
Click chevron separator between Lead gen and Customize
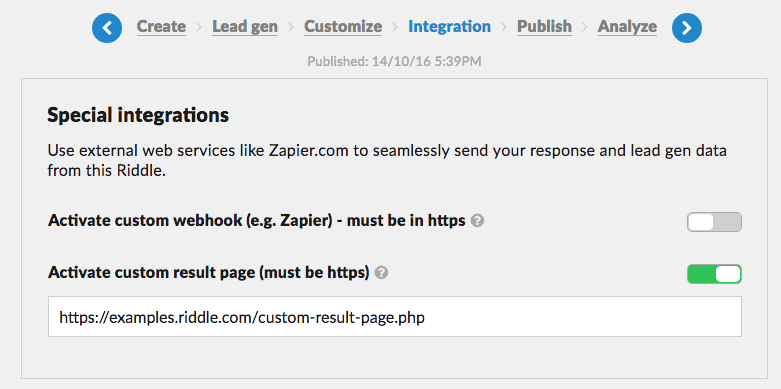(x=291, y=27)
